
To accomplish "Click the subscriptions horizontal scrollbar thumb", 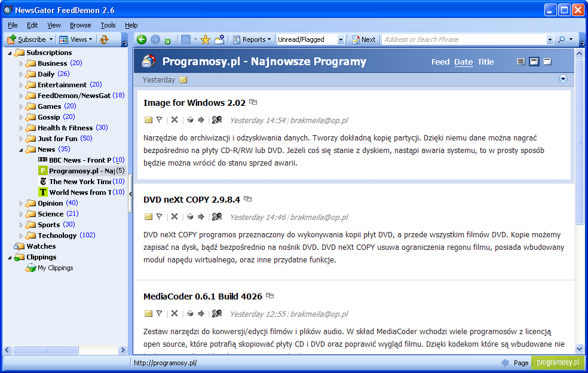I will pos(45,350).
